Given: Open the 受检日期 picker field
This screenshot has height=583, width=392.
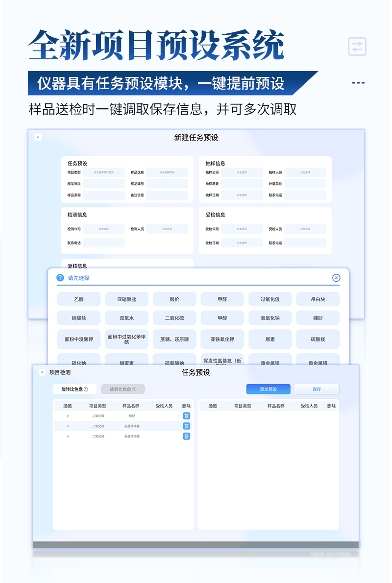Looking at the screenshot, I should coord(242,243).
